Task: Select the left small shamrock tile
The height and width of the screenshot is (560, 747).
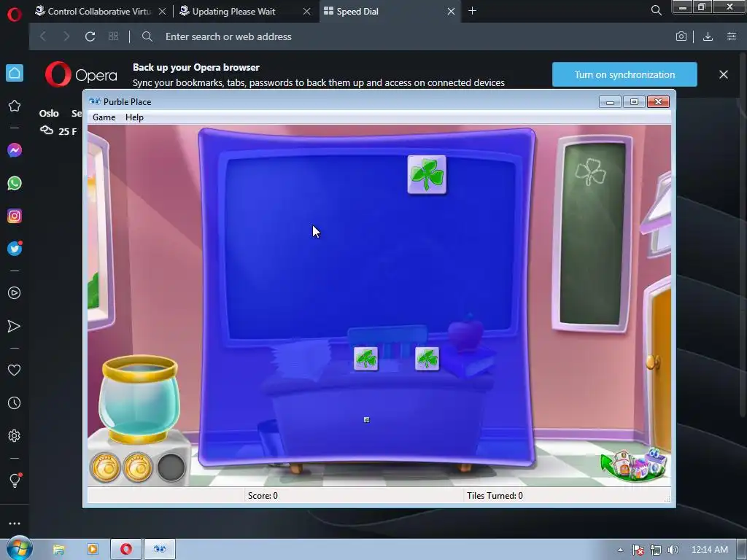Action: (366, 359)
